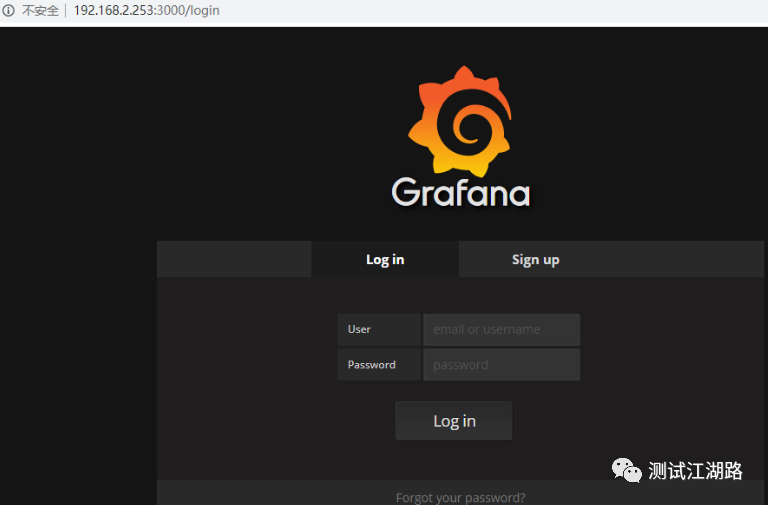768x505 pixels.
Task: Click the site info icon in address bar
Action: pos(8,10)
